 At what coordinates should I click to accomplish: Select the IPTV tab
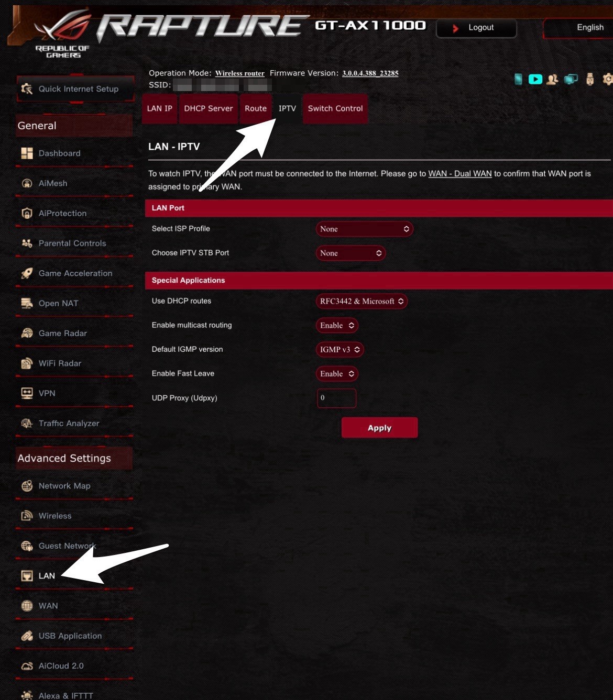(287, 108)
